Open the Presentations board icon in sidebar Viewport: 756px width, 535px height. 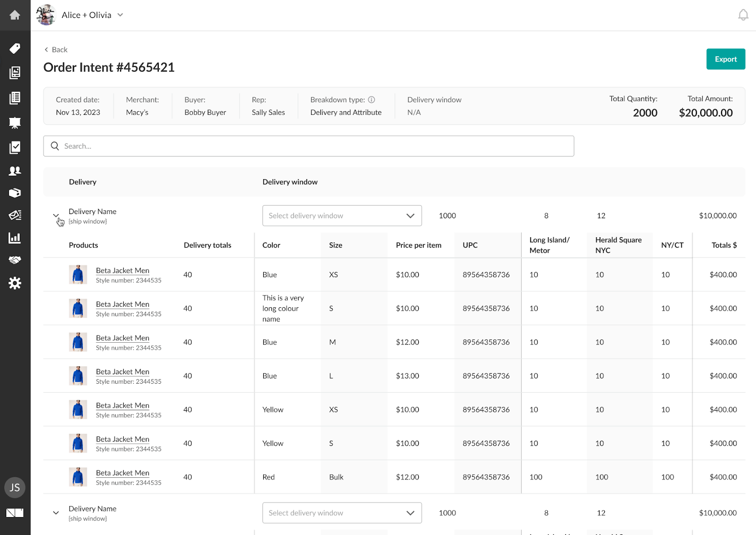[15, 122]
